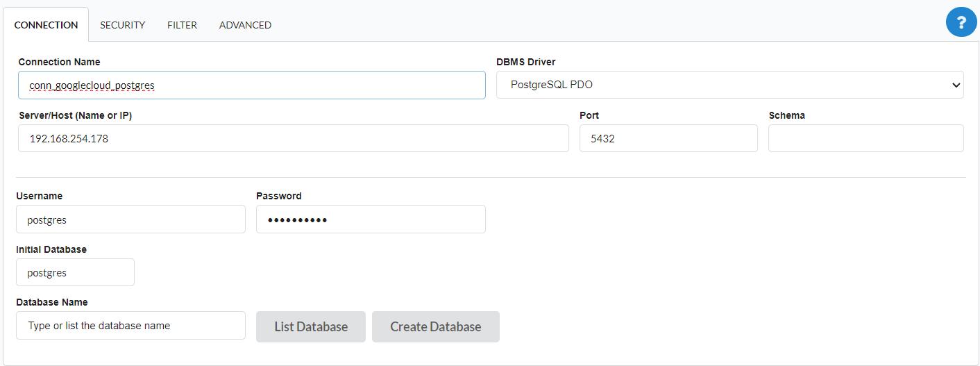Click the Connection Name input field

coord(252,85)
